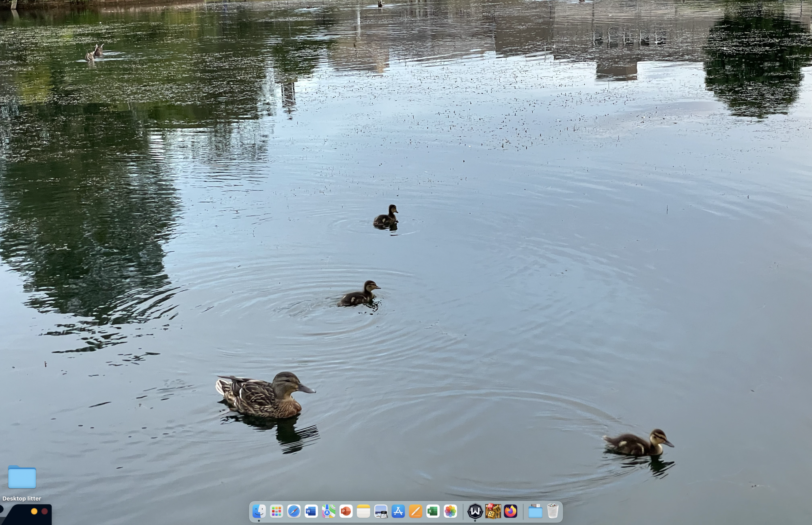Click the yellow dot on dark window

point(34,511)
